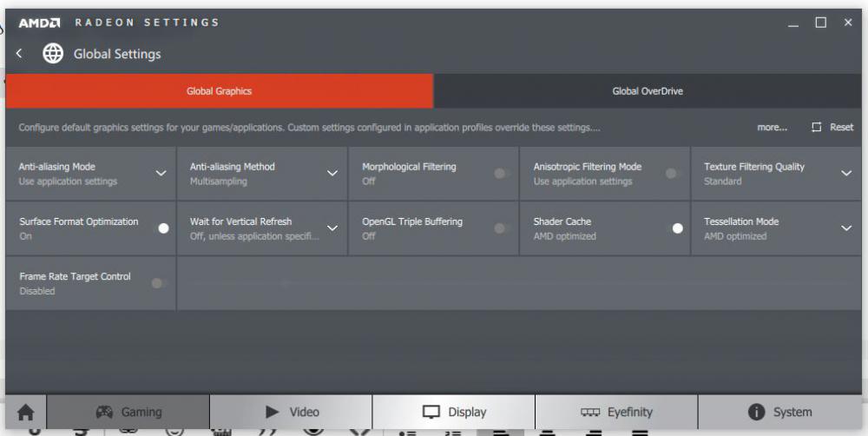Click the Reset button

click(x=833, y=128)
